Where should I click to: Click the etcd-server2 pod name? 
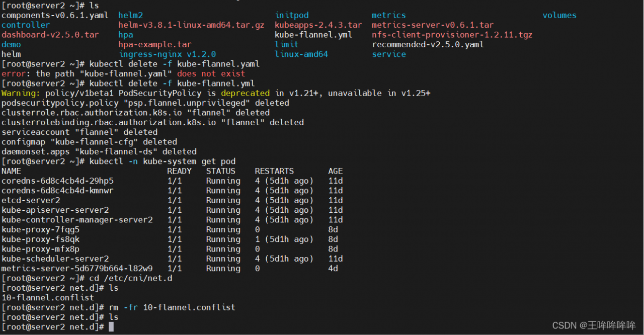click(x=31, y=200)
